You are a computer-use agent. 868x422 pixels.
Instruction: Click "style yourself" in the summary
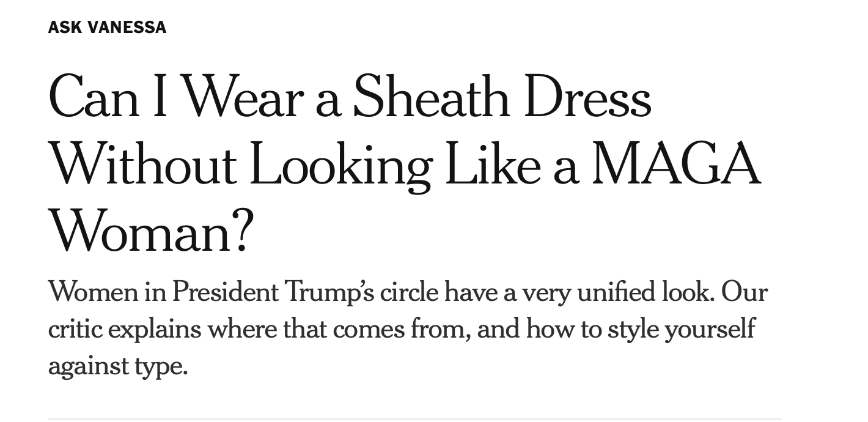pos(681,329)
